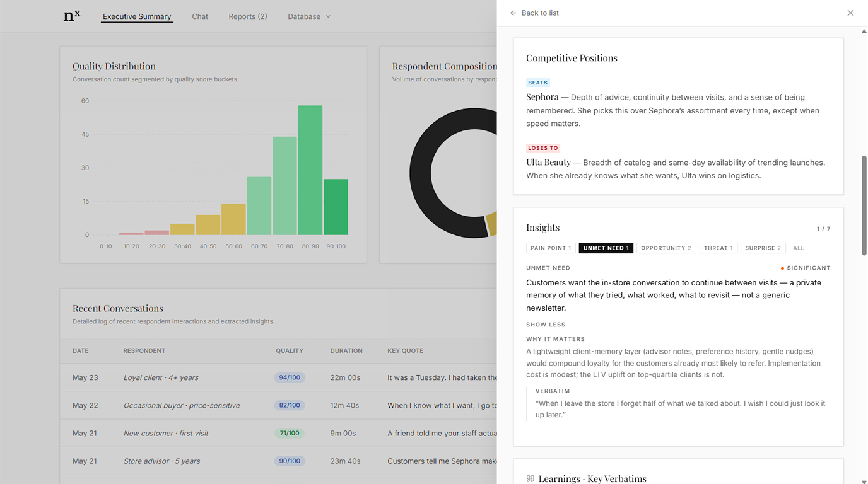This screenshot has width=868, height=484.
Task: Switch to the Chat tab
Action: click(200, 16)
